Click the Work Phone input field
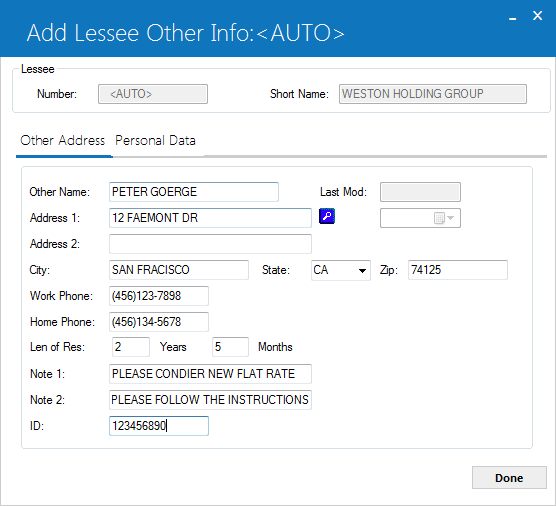 pyautogui.click(x=159, y=296)
